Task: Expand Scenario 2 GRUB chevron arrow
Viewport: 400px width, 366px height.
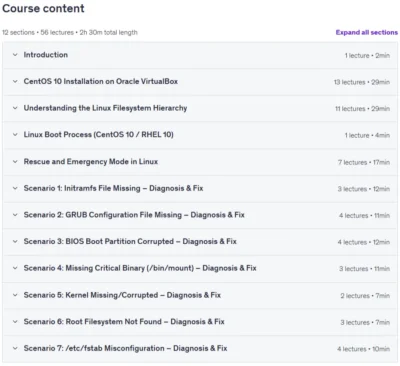Action: tap(15, 215)
